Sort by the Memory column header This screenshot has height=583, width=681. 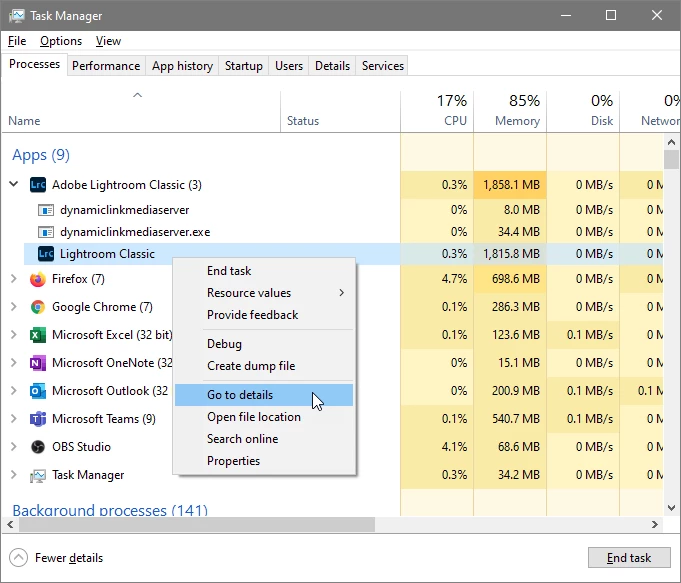coord(510,112)
